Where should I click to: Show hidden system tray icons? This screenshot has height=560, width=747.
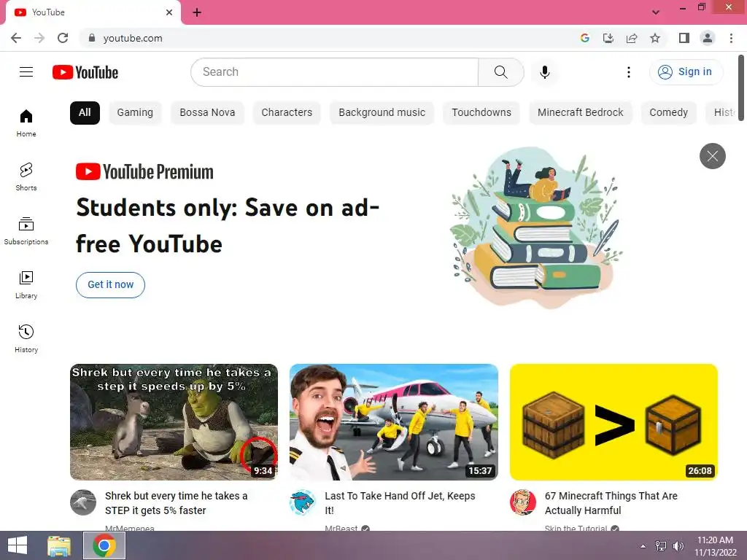pos(643,546)
